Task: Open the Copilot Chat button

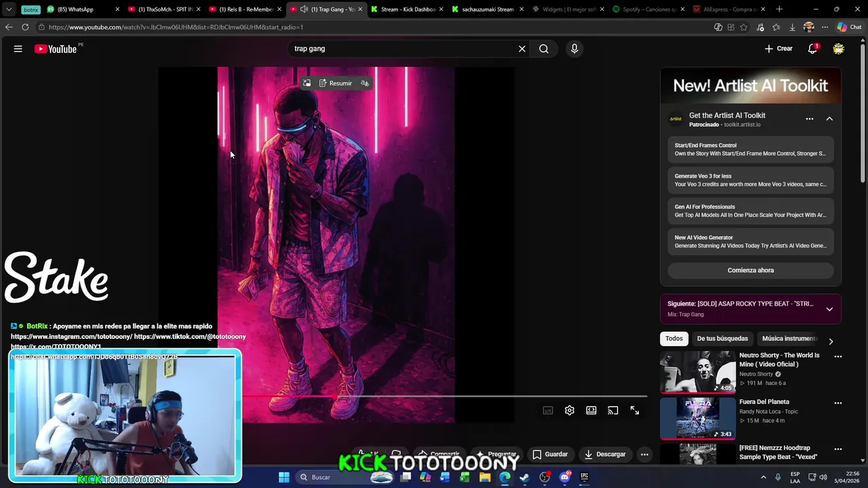Action: click(849, 27)
